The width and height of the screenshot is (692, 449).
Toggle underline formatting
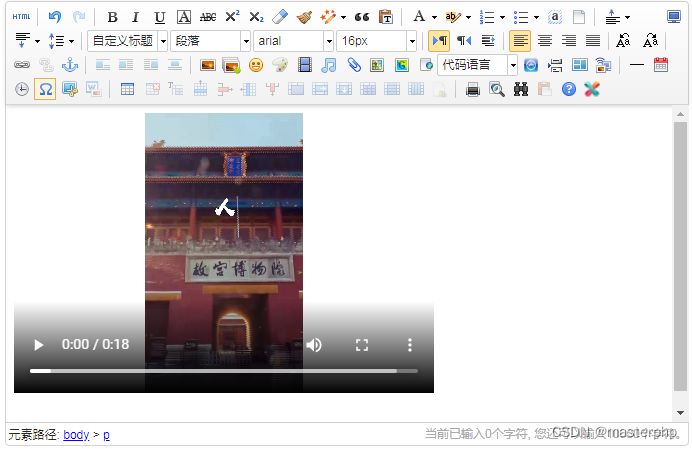click(x=159, y=17)
